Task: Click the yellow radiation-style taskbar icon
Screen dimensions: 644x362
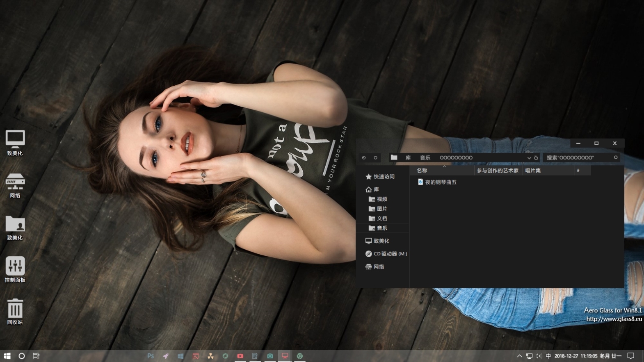Action: tap(210, 356)
